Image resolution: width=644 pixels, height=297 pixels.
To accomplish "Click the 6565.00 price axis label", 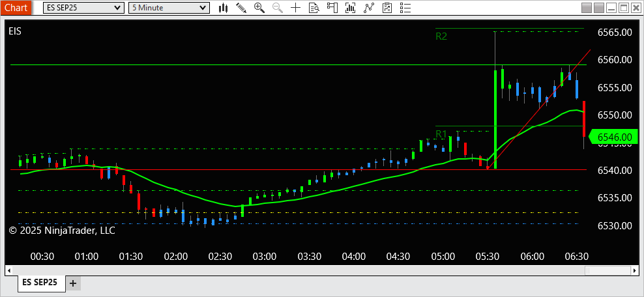I will click(x=615, y=33).
